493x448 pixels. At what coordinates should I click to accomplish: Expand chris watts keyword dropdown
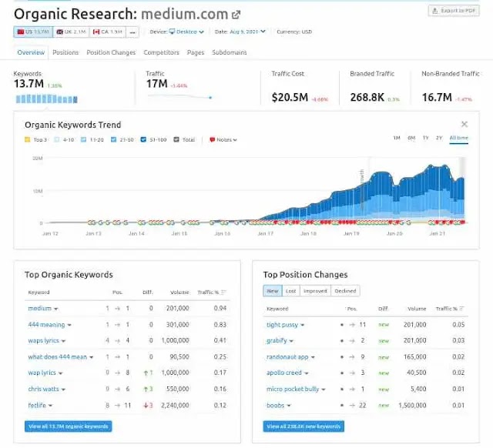[x=63, y=389]
